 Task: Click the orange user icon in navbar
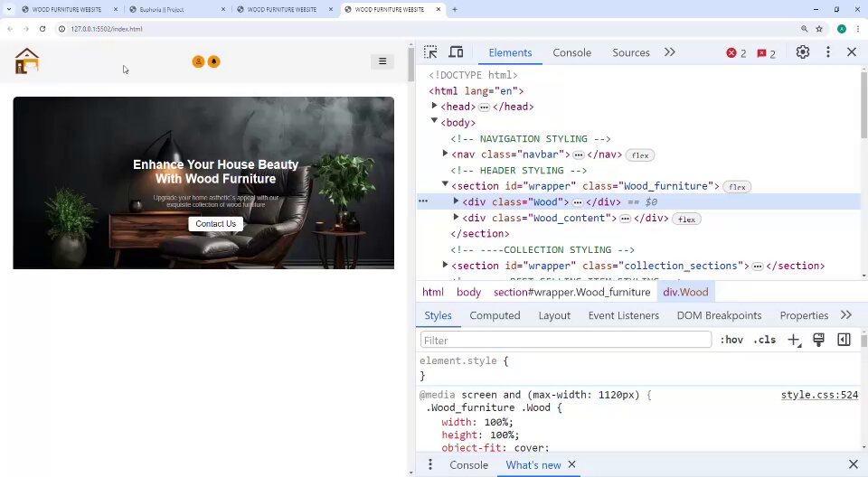coord(198,61)
